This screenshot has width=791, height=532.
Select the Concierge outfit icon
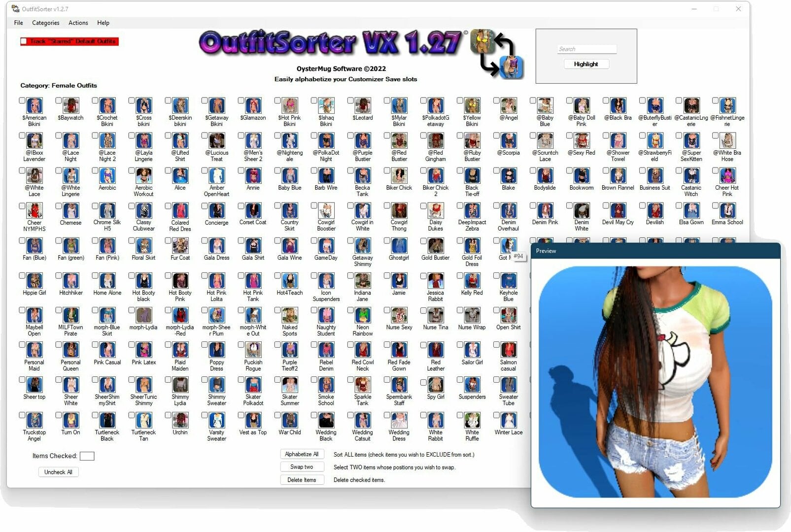(216, 211)
